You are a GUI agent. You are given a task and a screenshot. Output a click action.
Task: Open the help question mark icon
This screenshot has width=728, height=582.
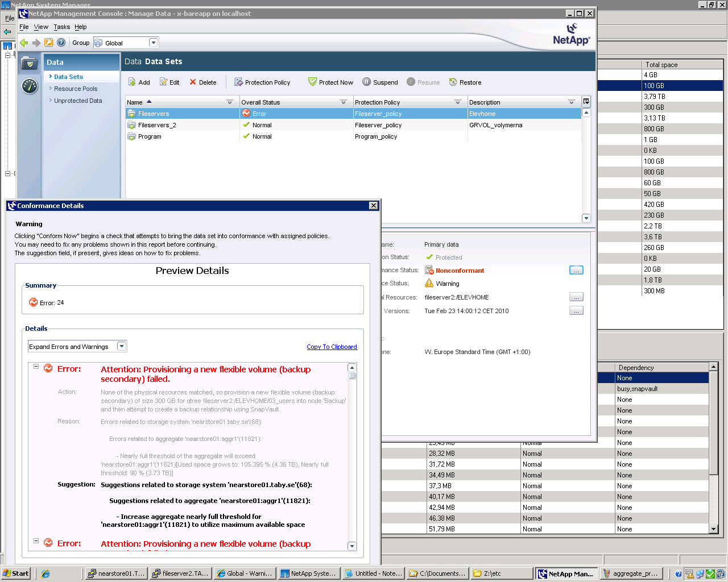(x=61, y=43)
